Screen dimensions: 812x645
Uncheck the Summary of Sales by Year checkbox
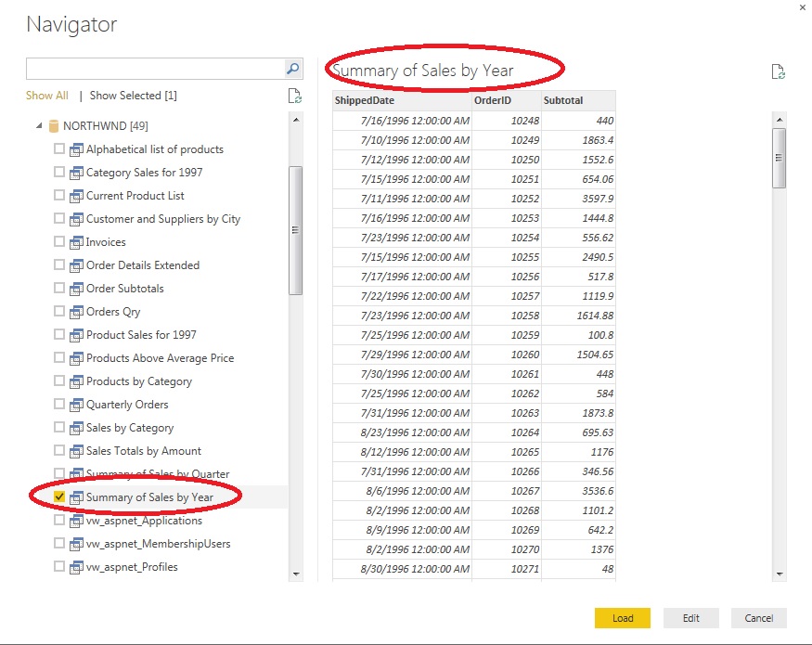(60, 497)
